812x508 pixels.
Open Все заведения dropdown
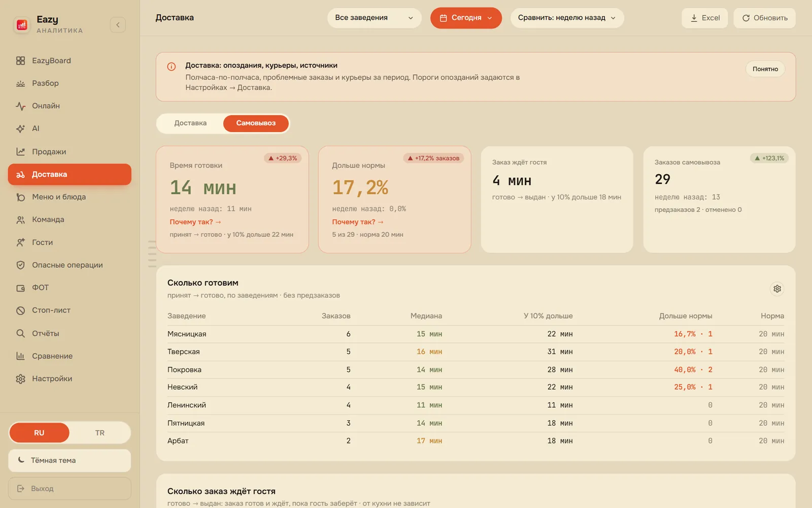(x=375, y=18)
